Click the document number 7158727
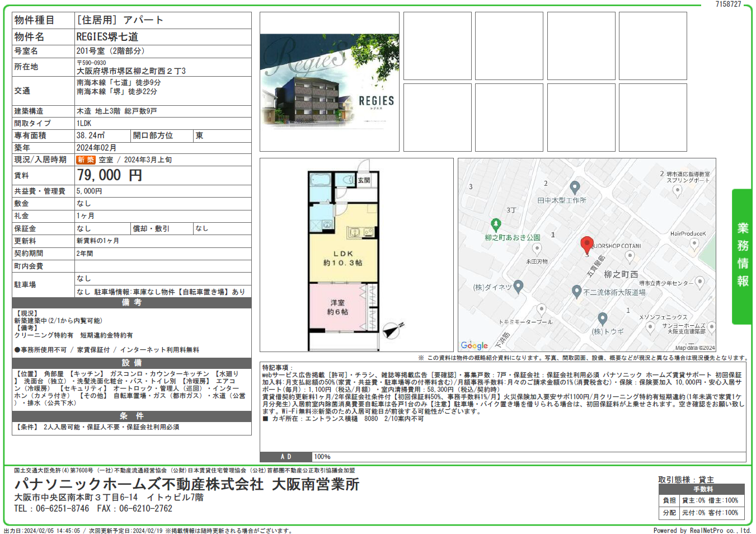This screenshot has height=534, width=756. tap(728, 4)
